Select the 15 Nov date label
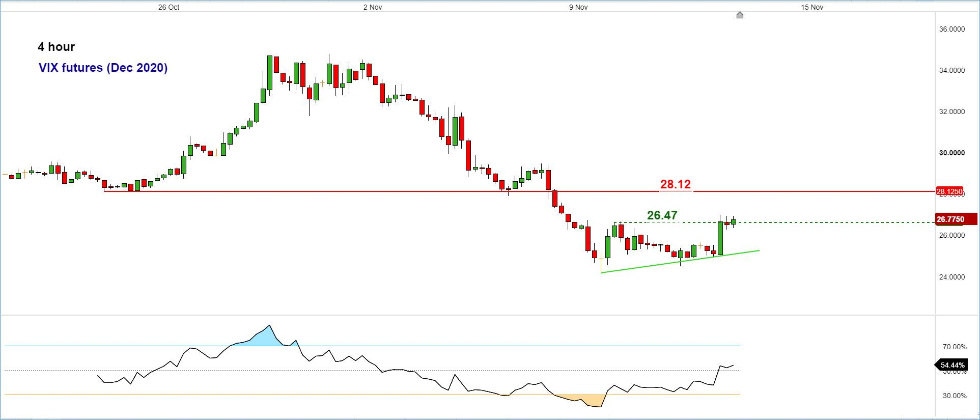The image size is (980, 420). click(x=811, y=7)
